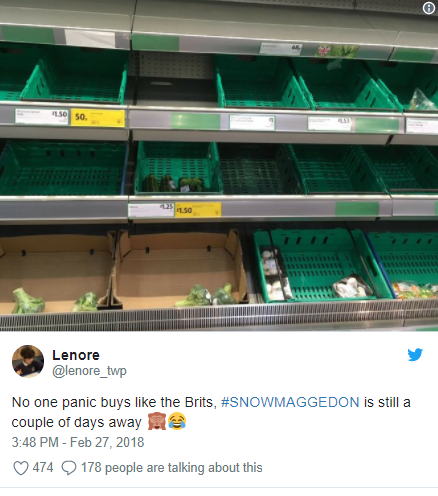Click the 474 likes count
Image resolution: width=438 pixels, height=496 pixels.
(43, 467)
